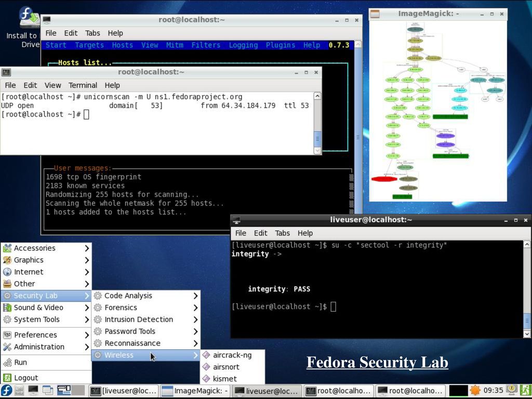Open the Mitm menu in ettercap
This screenshot has height=399, width=532.
point(175,45)
